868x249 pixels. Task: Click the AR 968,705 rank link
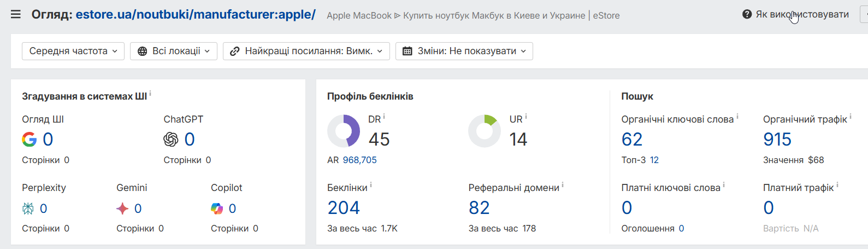(359, 160)
